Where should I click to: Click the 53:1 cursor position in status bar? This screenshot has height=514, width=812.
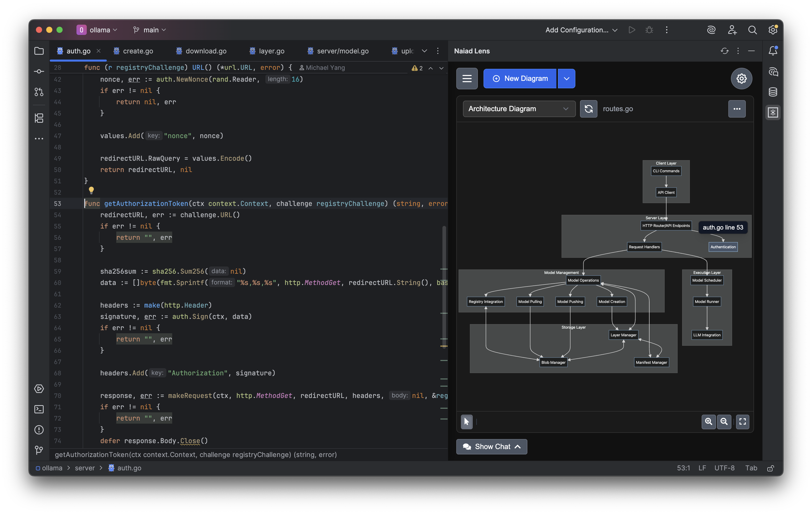683,468
